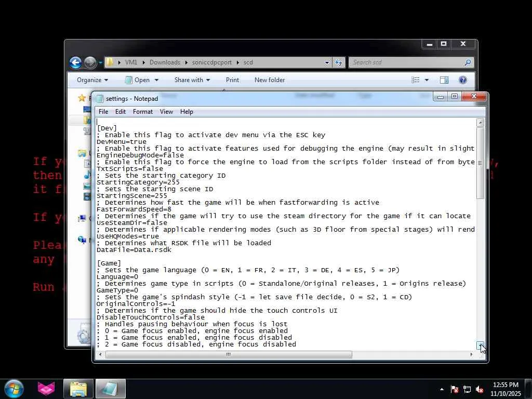Click the Notepad horizontal scroll thumb

pyautogui.click(x=229, y=354)
